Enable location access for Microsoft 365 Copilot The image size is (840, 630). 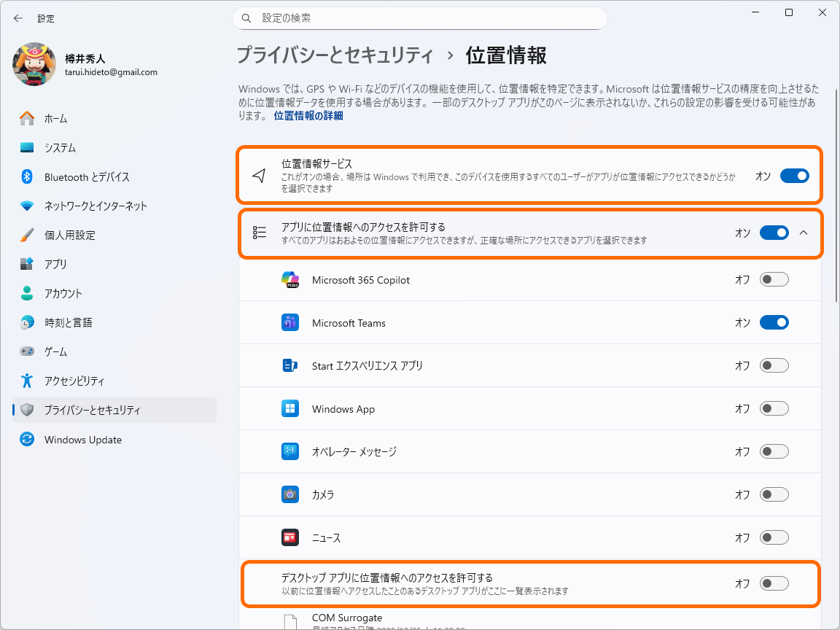point(774,279)
